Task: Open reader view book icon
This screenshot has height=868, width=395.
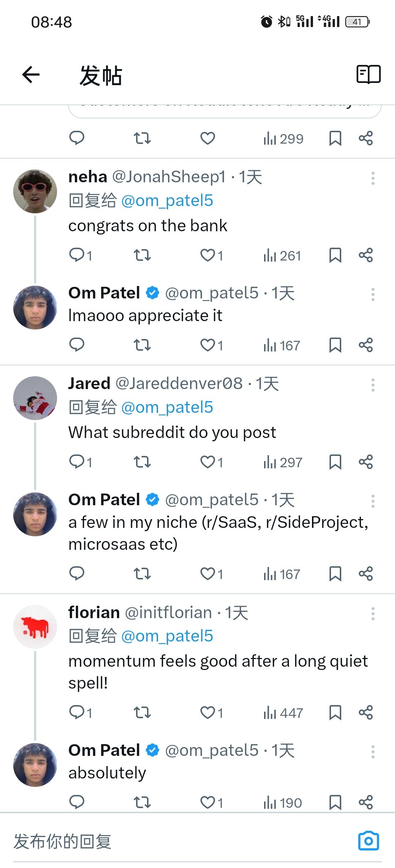Action: tap(368, 75)
